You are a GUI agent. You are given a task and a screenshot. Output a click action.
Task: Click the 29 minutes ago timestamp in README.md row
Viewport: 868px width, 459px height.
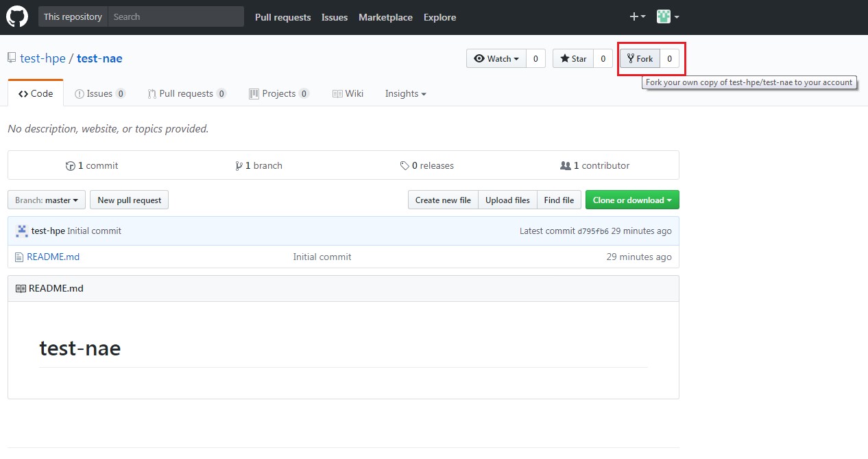tap(639, 257)
